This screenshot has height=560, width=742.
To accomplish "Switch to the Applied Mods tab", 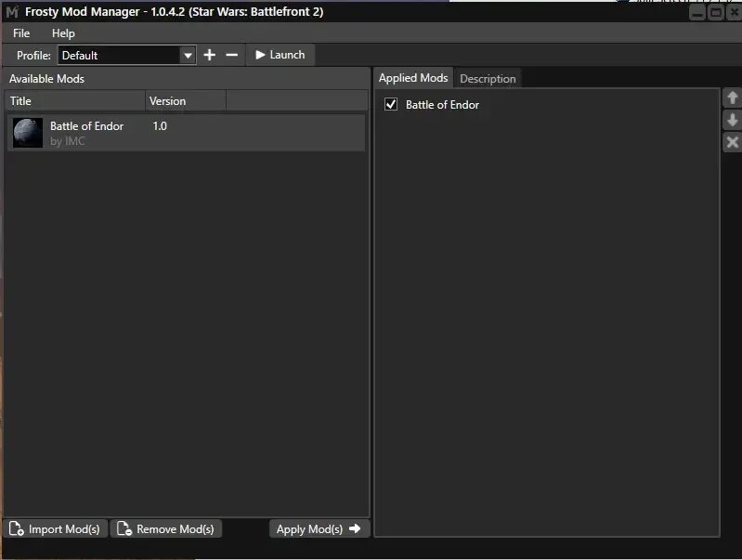I will coord(413,78).
